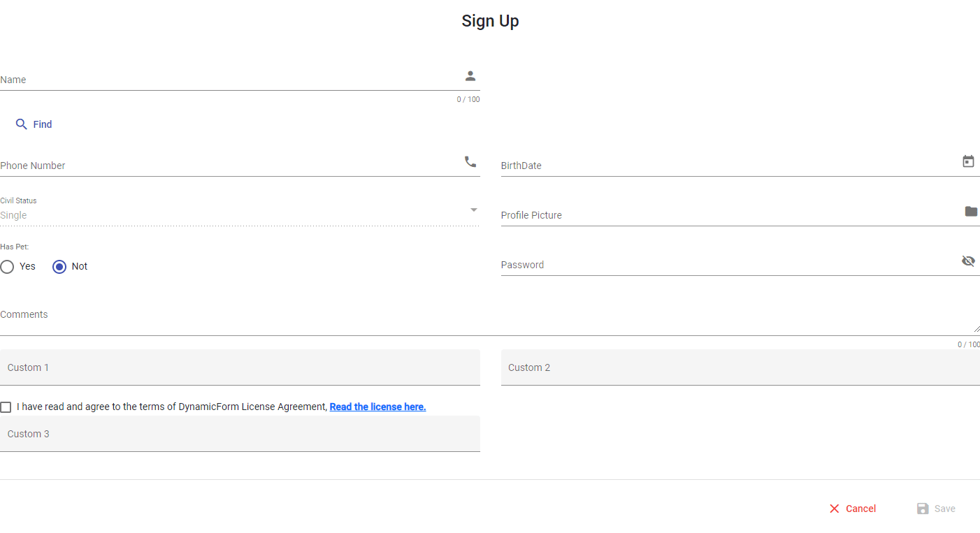
Task: Click the red X Cancel icon
Action: click(834, 509)
